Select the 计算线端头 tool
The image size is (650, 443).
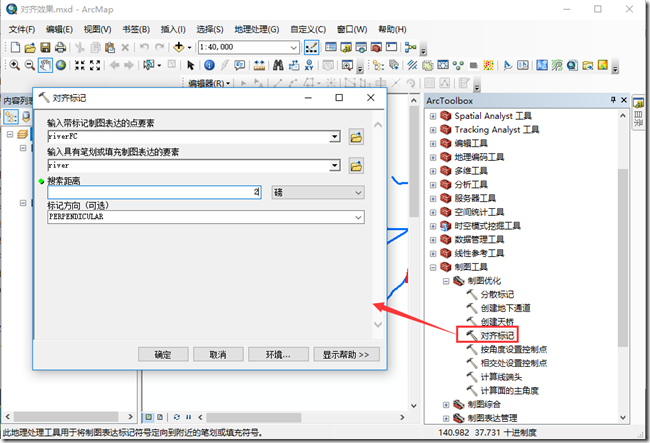pos(501,377)
